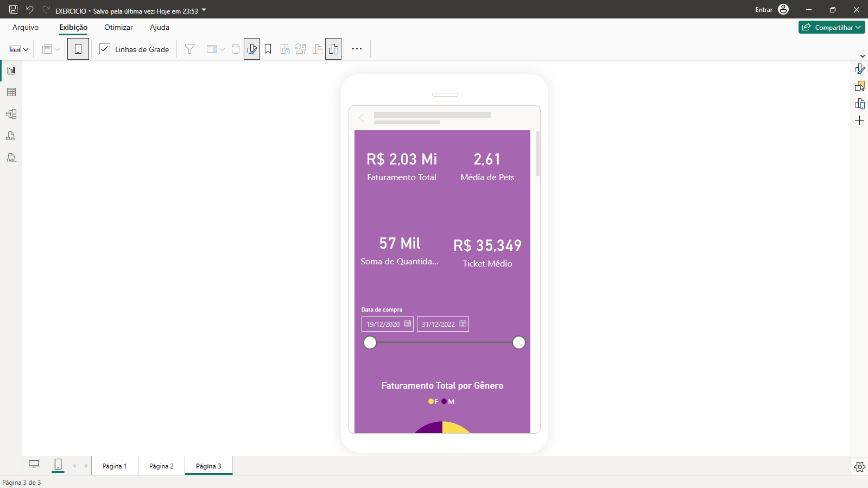Open settings gear at bottom right
The image size is (868, 488).
pos(860,467)
